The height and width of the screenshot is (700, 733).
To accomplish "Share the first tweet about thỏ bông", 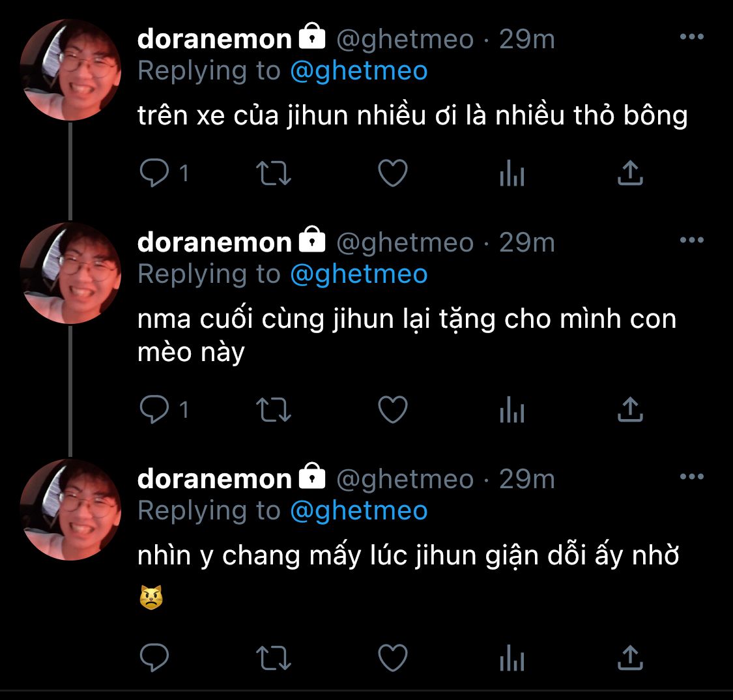I will tap(630, 173).
